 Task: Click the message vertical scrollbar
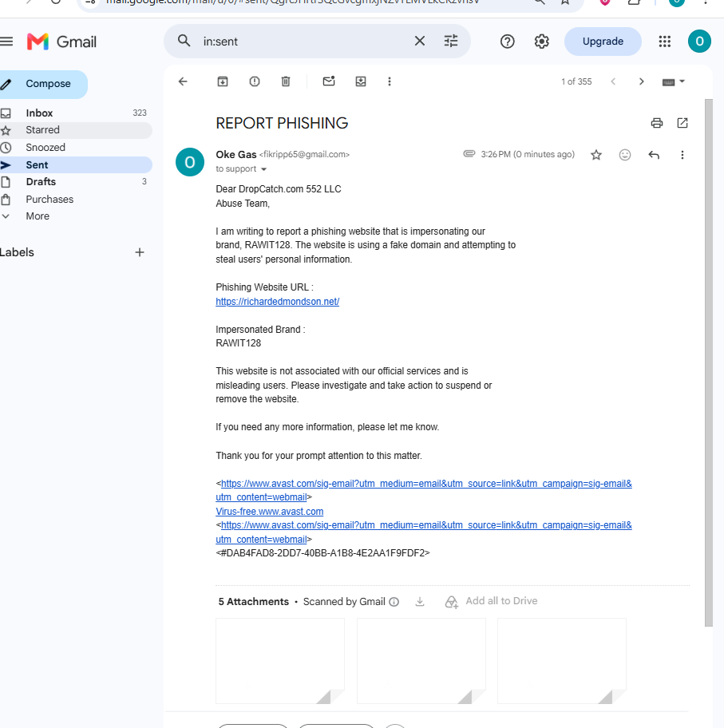pos(708,362)
